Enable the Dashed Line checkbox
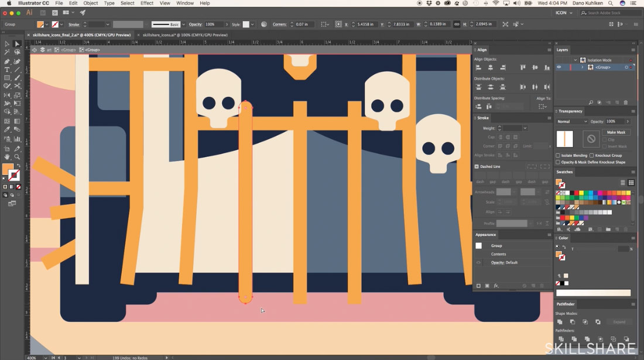 point(477,167)
